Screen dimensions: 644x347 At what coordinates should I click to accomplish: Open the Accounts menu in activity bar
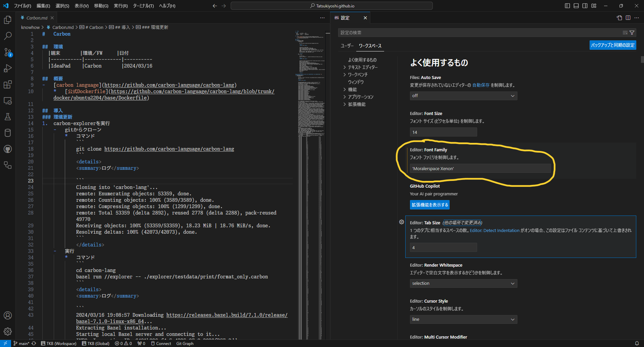[x=8, y=315]
